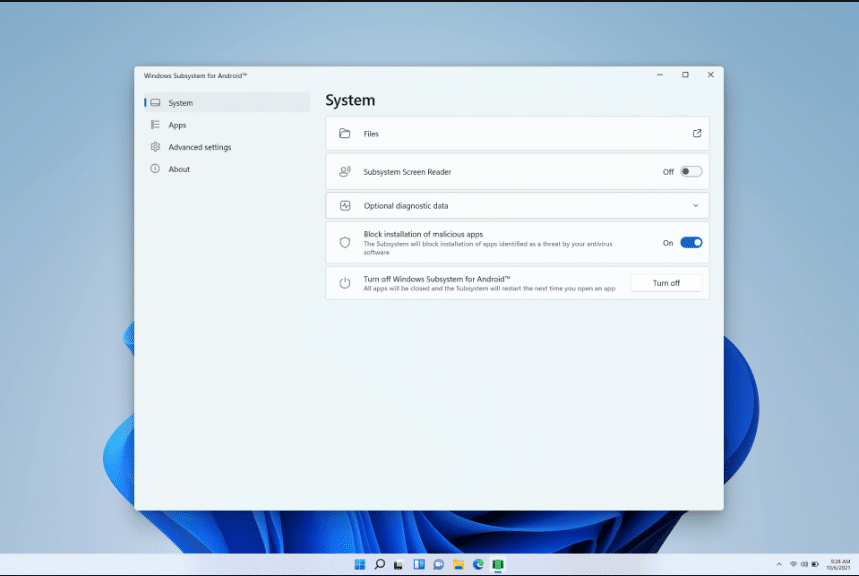Open the About page in sidebar
The width and height of the screenshot is (859, 576).
pyautogui.click(x=179, y=169)
